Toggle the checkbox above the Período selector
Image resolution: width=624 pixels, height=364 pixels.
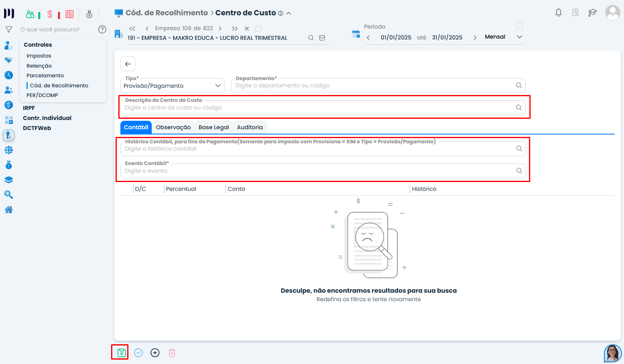coord(520,26)
